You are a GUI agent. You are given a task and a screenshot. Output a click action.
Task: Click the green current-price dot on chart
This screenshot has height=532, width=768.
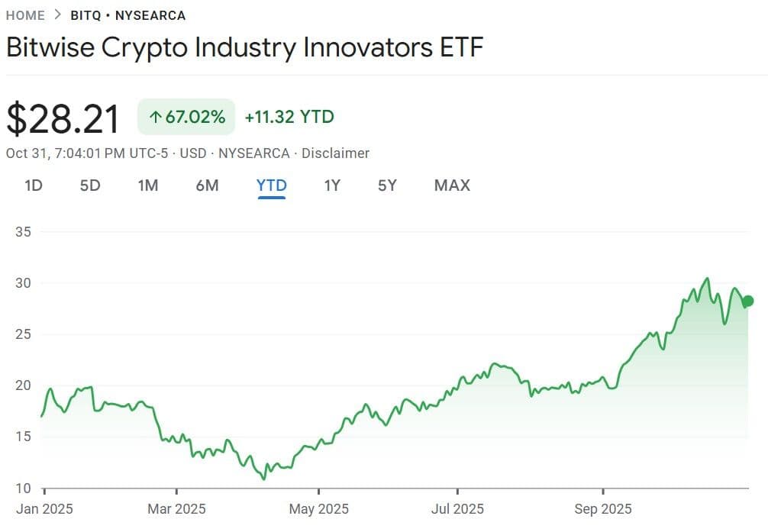748,301
